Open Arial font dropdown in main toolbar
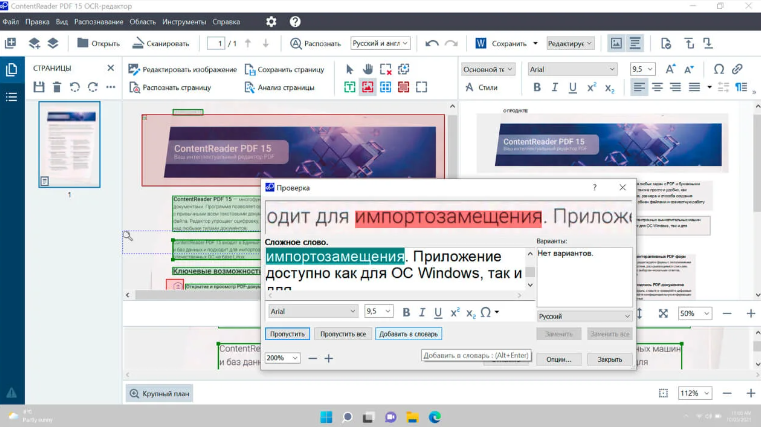 pyautogui.click(x=572, y=69)
